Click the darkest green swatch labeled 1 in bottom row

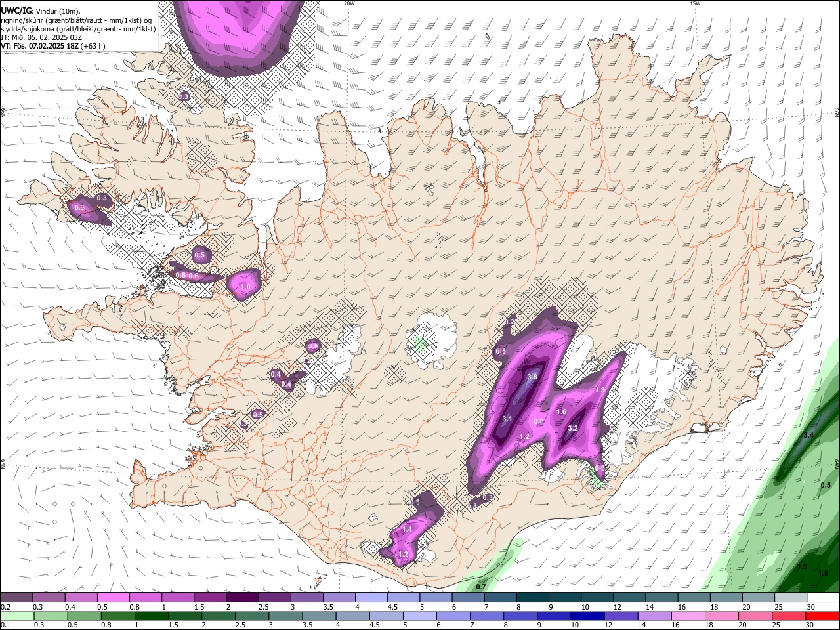[x=151, y=616]
